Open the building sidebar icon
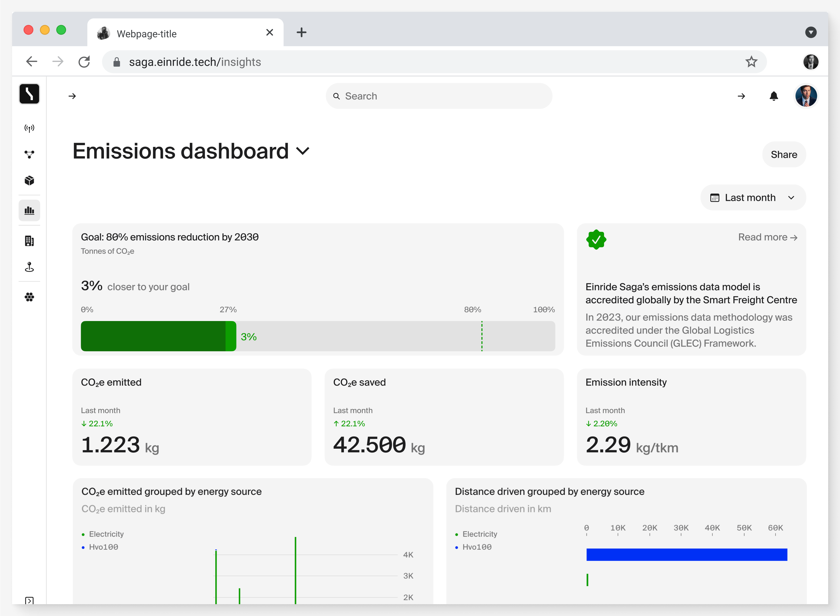This screenshot has height=616, width=840. 29,241
